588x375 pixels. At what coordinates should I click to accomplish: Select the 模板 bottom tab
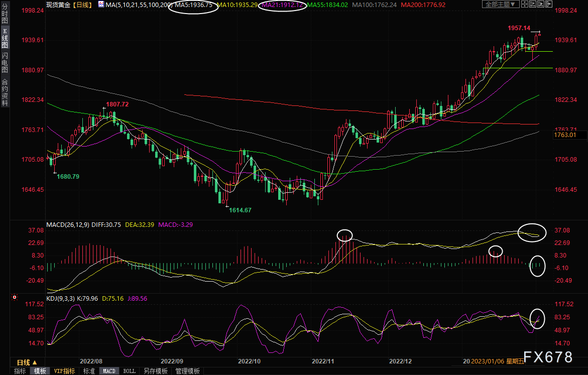pyautogui.click(x=40, y=371)
